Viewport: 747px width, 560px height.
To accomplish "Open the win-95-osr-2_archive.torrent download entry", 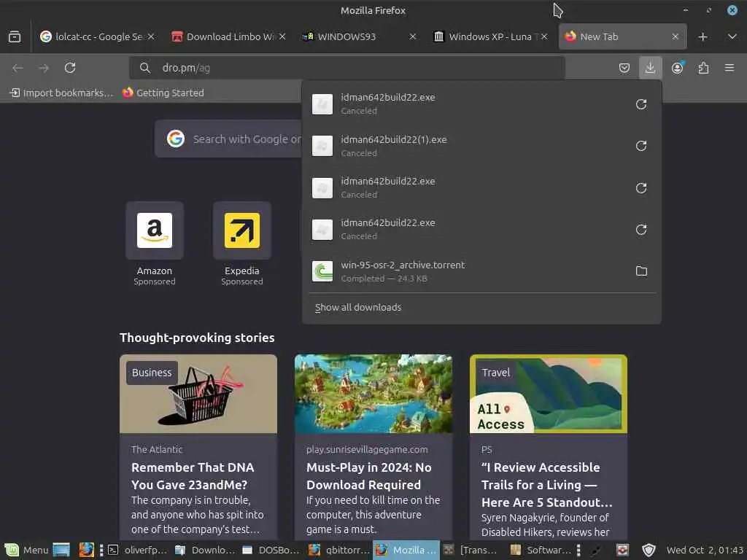I will (x=481, y=271).
